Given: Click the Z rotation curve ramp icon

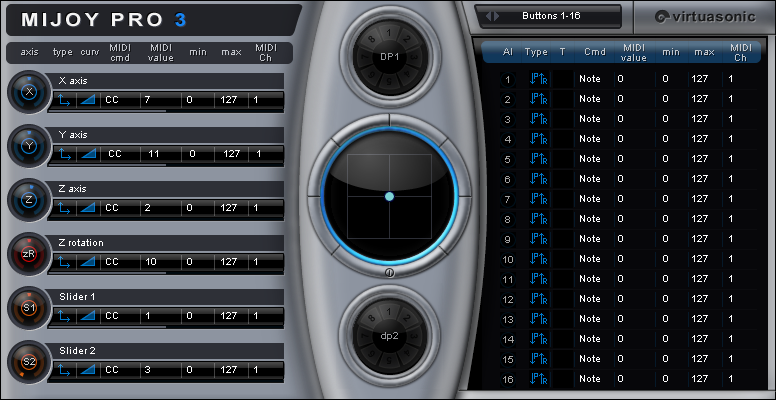Looking at the screenshot, I should pos(88,262).
